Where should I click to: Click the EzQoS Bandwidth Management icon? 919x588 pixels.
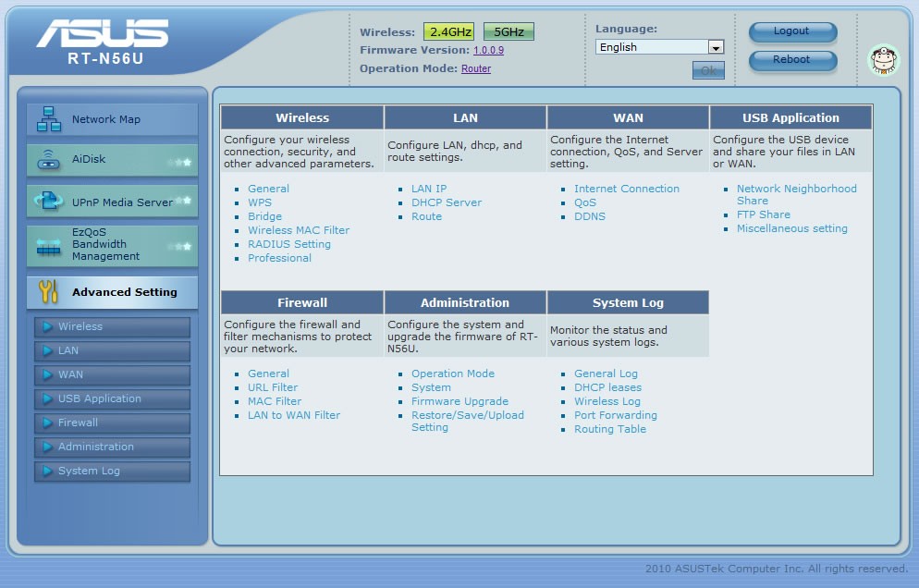click(x=48, y=248)
